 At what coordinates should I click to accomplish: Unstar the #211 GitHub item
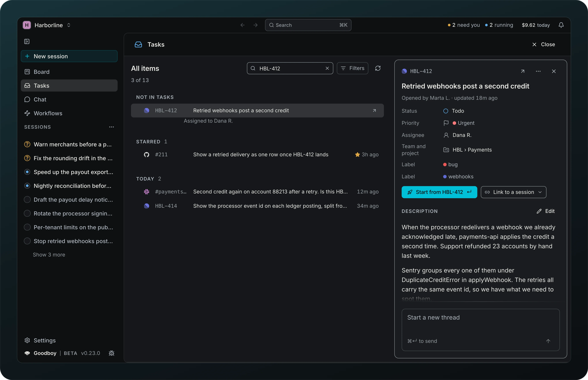(x=357, y=154)
